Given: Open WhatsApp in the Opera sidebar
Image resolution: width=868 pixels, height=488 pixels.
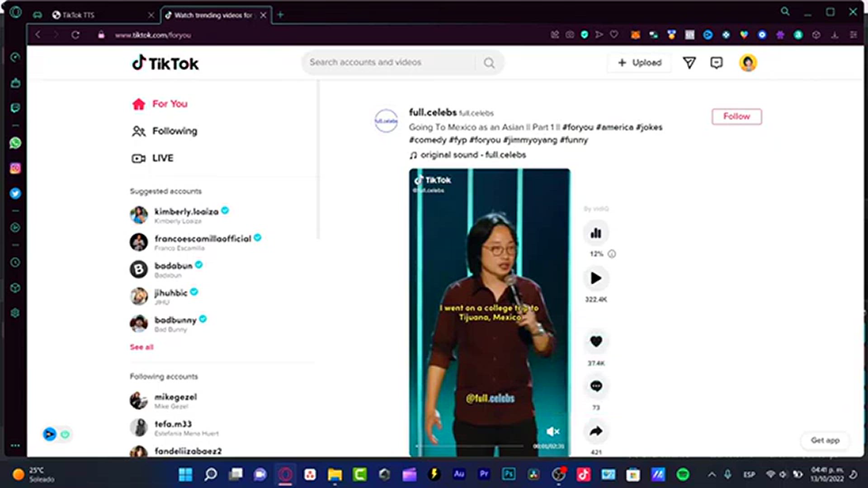Looking at the screenshot, I should click(15, 143).
